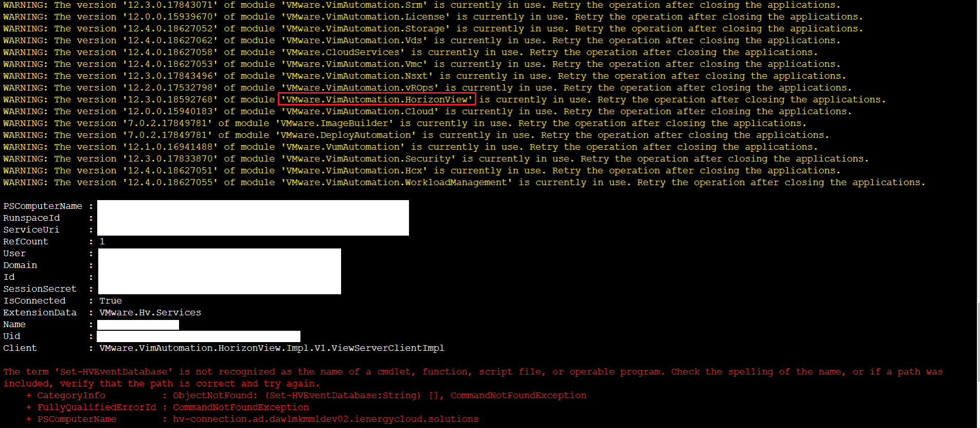Viewport: 980px width, 428px height.
Task: Click the ViewServerClientImpl client value
Action: coord(272,348)
